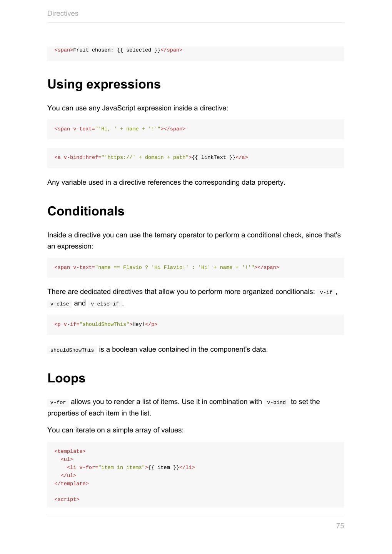Click the v-text "Hi, " + name code line

click(x=120, y=129)
